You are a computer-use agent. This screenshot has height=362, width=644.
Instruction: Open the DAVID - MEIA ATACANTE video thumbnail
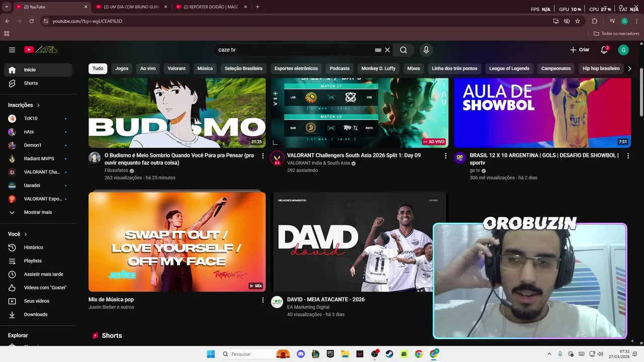tap(359, 242)
